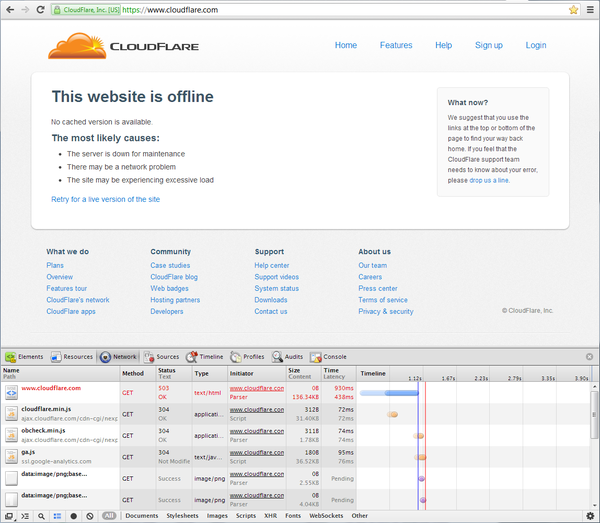This screenshot has height=523, width=600.
Task: Open the Resources panel
Action: (x=72, y=357)
